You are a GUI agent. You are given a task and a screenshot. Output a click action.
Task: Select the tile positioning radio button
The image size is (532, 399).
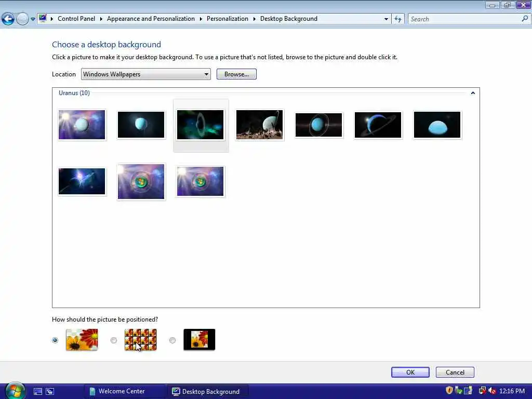(114, 340)
